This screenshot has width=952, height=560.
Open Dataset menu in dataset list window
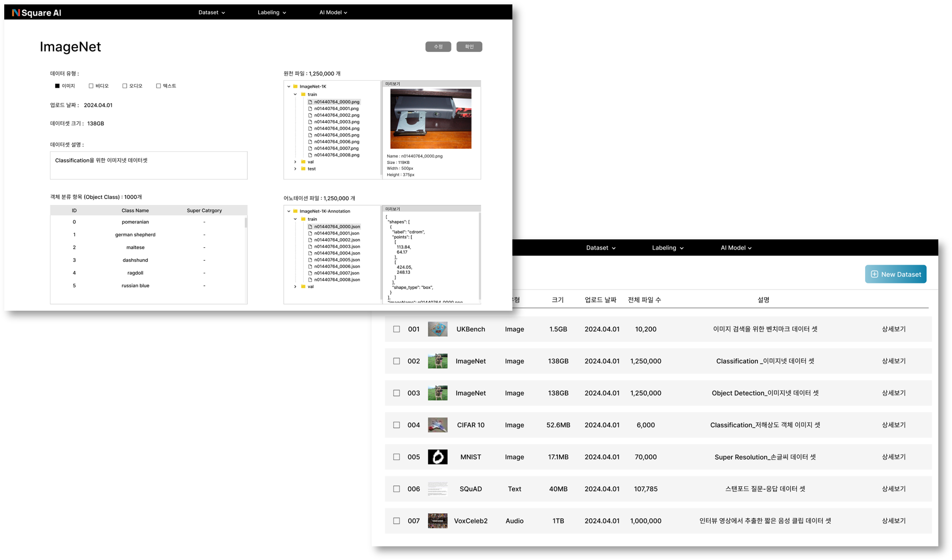click(601, 248)
